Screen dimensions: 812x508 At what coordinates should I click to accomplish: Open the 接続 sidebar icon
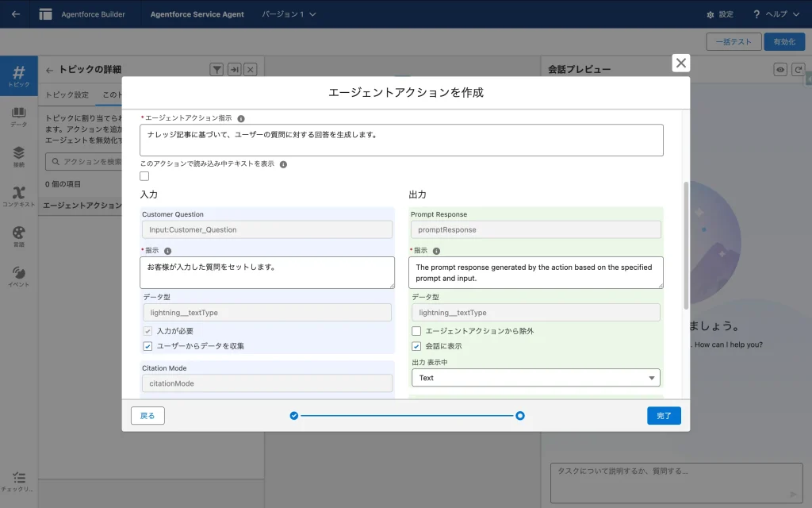point(18,156)
